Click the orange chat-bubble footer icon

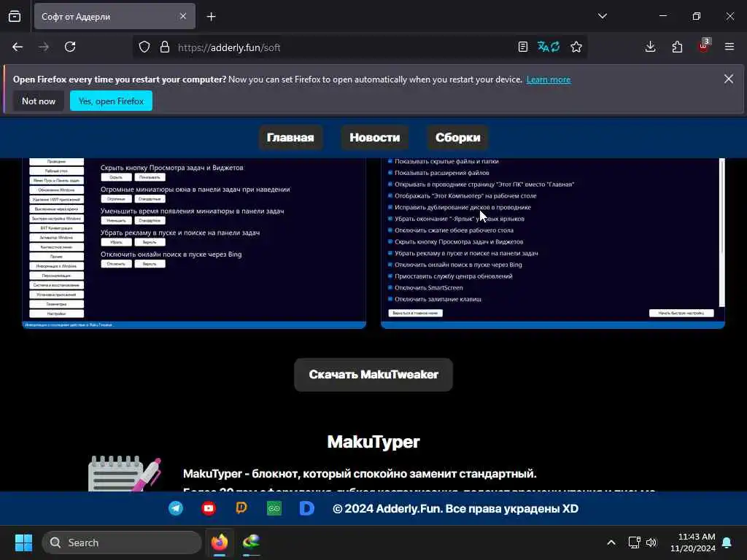(x=241, y=508)
